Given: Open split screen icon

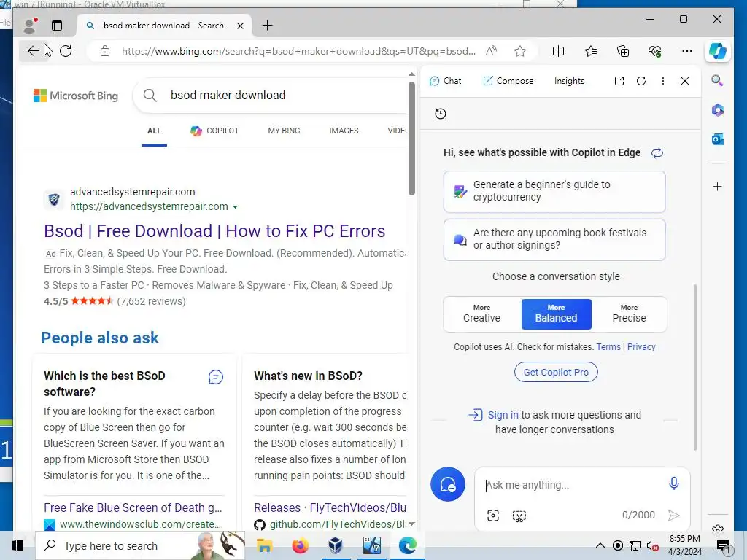Looking at the screenshot, I should [558, 51].
